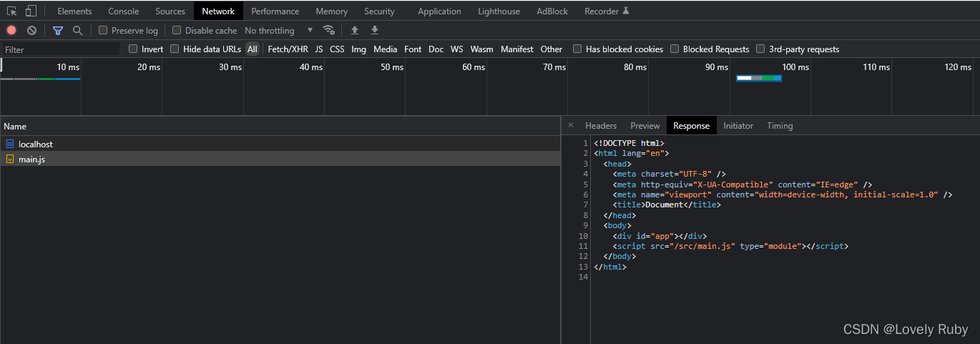The height and width of the screenshot is (344, 980).
Task: Filter requests by JS
Action: pyautogui.click(x=319, y=49)
